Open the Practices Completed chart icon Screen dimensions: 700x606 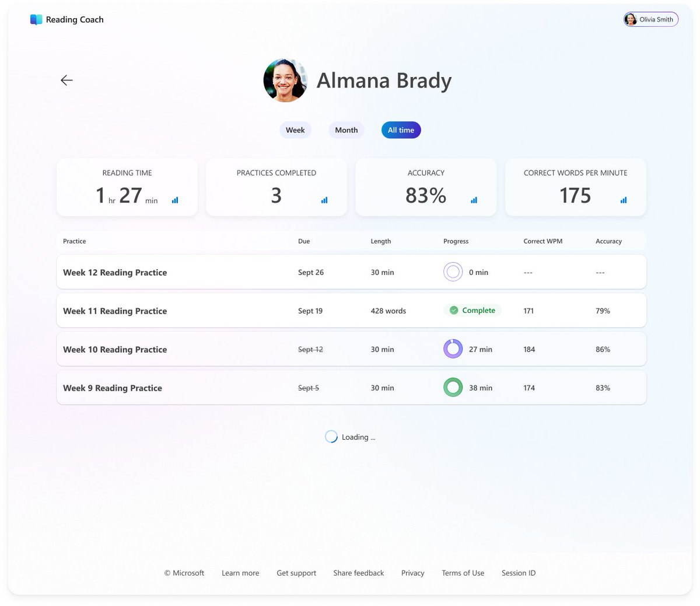324,200
